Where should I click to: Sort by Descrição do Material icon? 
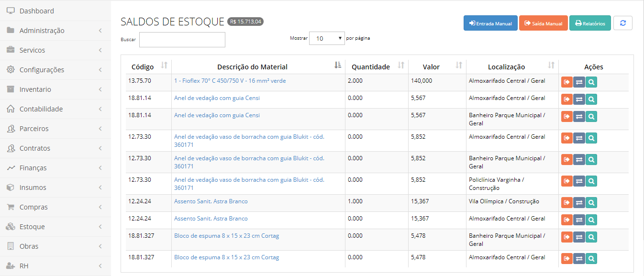coord(338,66)
